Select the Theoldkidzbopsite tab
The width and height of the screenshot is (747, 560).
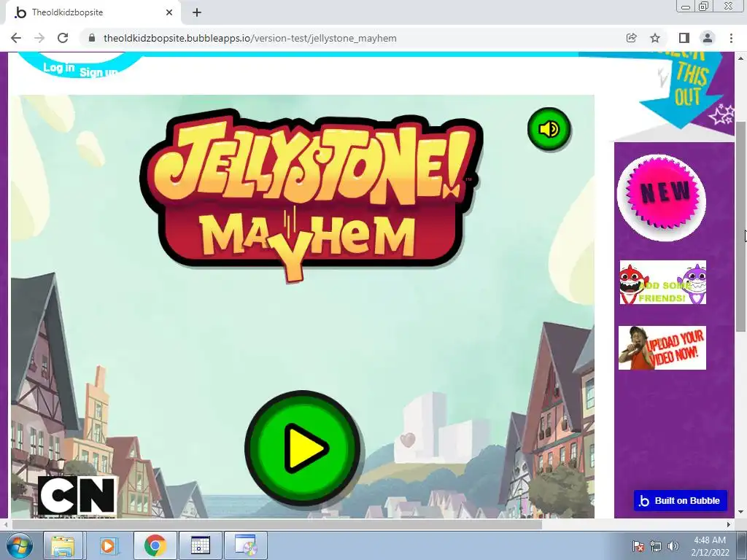coord(93,12)
